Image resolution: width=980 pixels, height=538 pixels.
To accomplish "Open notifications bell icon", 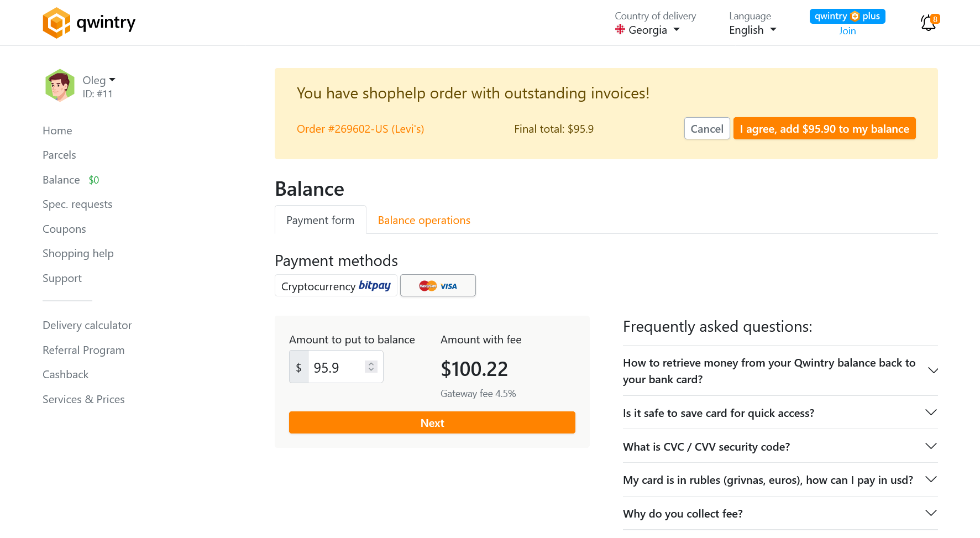I will (x=928, y=23).
